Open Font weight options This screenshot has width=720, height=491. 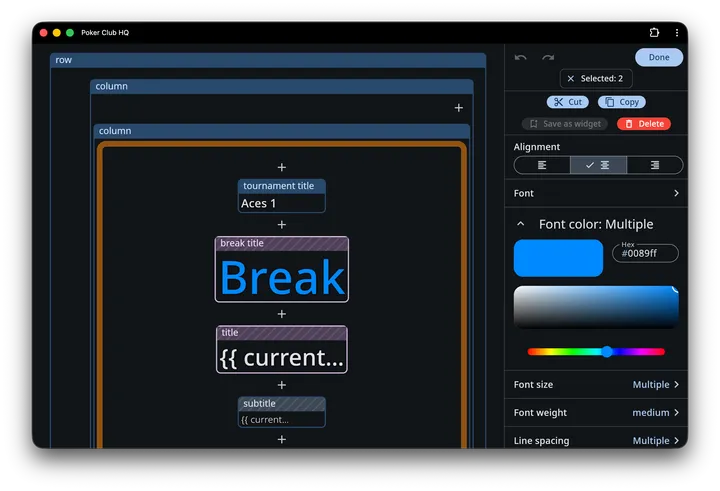coord(596,412)
